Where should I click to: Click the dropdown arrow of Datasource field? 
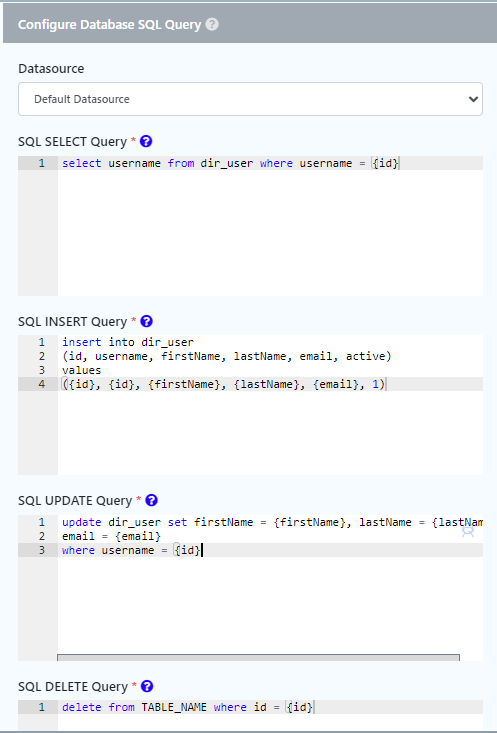(x=473, y=99)
